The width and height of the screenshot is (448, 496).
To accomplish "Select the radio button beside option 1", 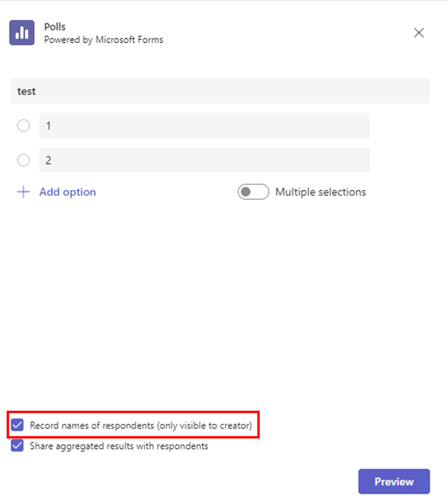I will [23, 125].
